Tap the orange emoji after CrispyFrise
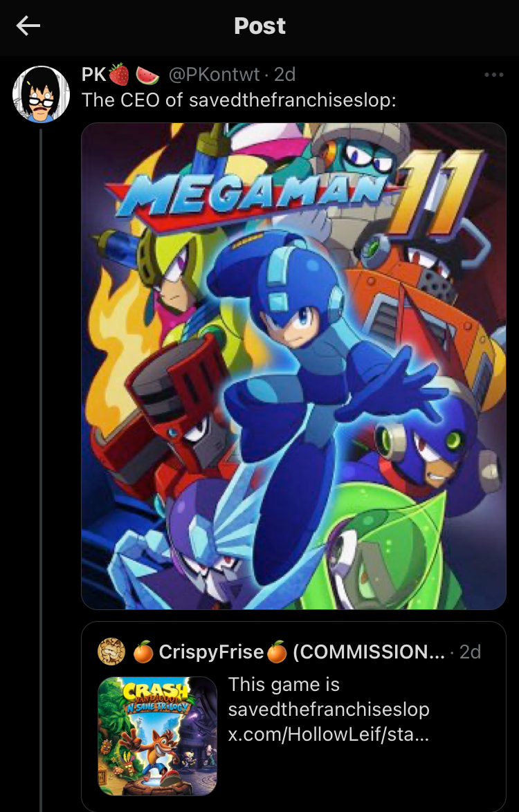The height and width of the screenshot is (812, 519). (x=277, y=652)
